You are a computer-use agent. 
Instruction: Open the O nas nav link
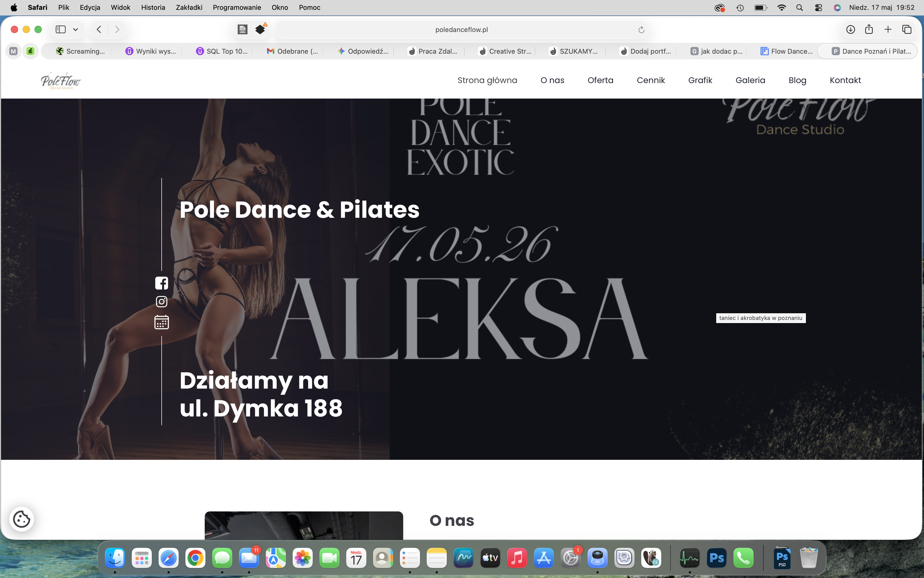pos(552,80)
